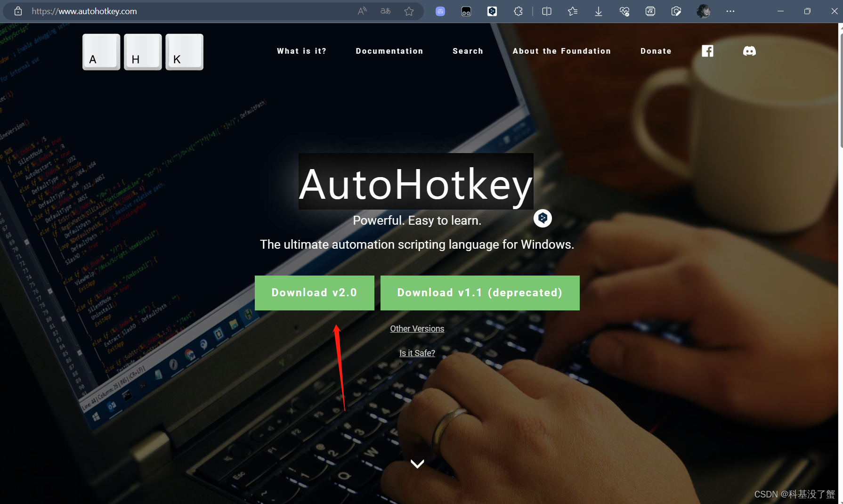Open About the Foundation page

pyautogui.click(x=562, y=51)
